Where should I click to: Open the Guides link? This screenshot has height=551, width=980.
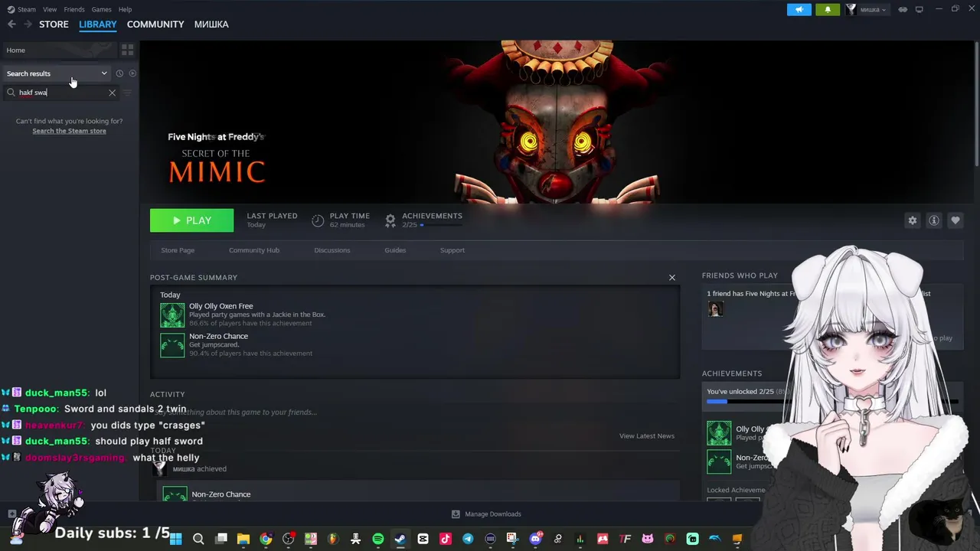(395, 250)
